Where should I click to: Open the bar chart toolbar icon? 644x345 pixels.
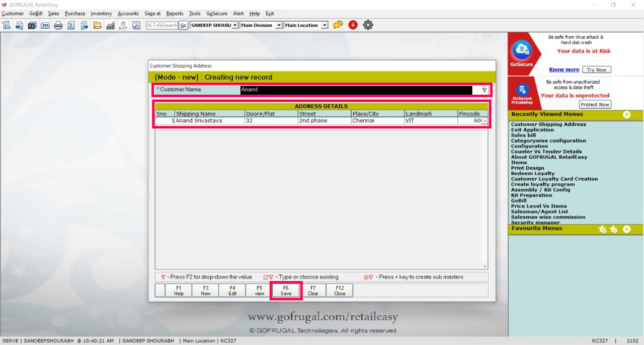point(110,25)
